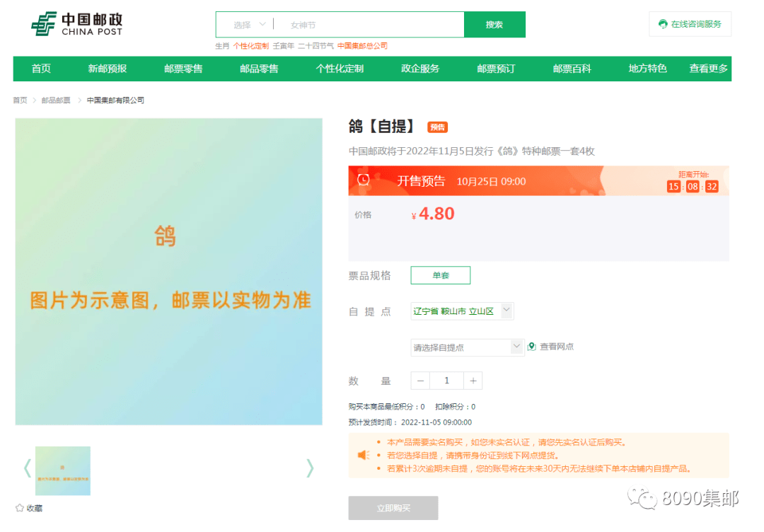
Task: Click the megaphone notice icon
Action: [364, 456]
